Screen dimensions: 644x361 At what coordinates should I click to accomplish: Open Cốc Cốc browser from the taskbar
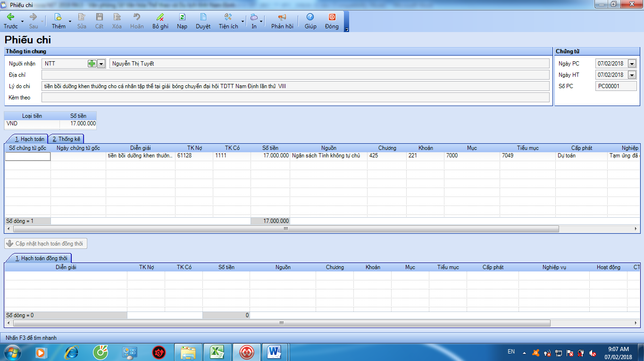[x=100, y=352]
